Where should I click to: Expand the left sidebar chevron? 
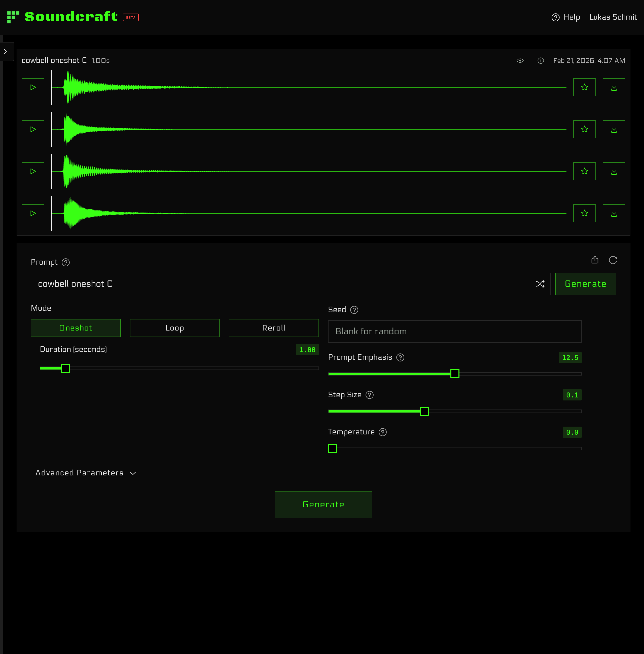tap(5, 52)
